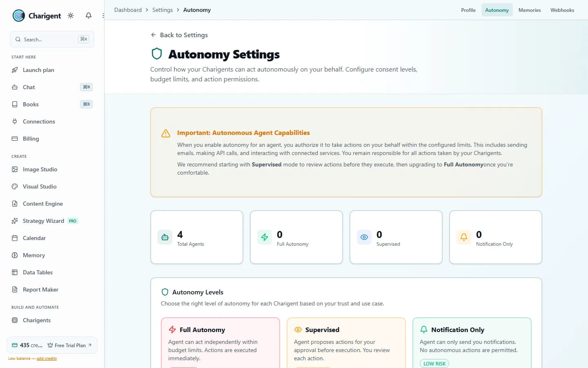
Task: Click the shield icon beside Autonomy Settings title
Action: tap(157, 54)
